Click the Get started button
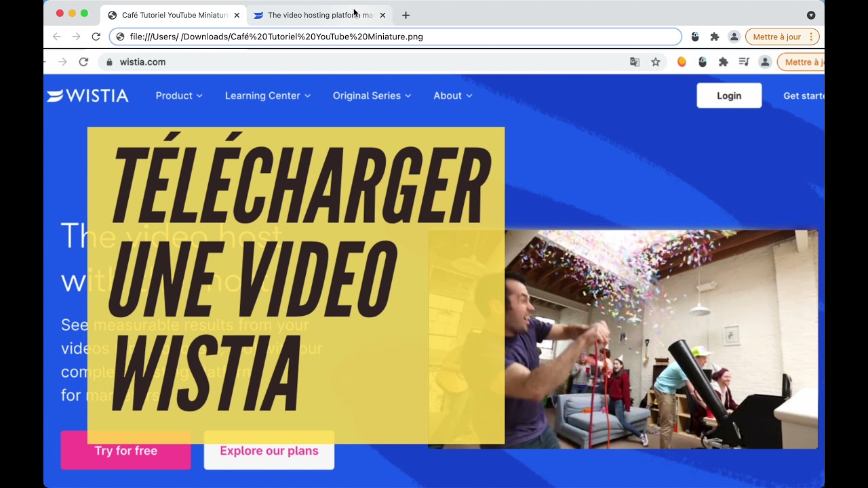The height and width of the screenshot is (488, 868). pyautogui.click(x=804, y=96)
